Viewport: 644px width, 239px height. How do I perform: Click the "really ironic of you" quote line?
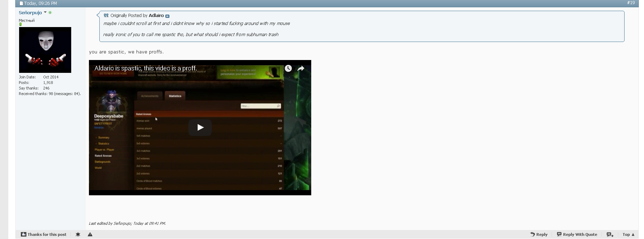[x=191, y=35]
